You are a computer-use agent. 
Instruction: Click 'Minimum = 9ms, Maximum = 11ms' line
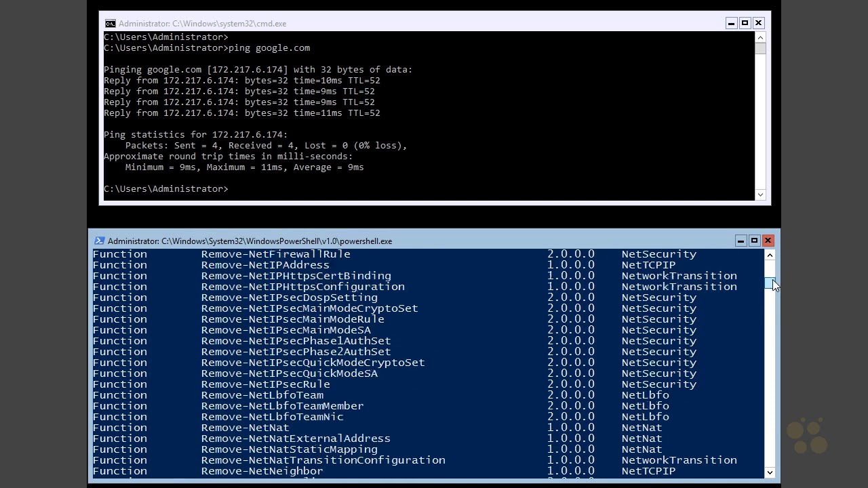pos(244,167)
